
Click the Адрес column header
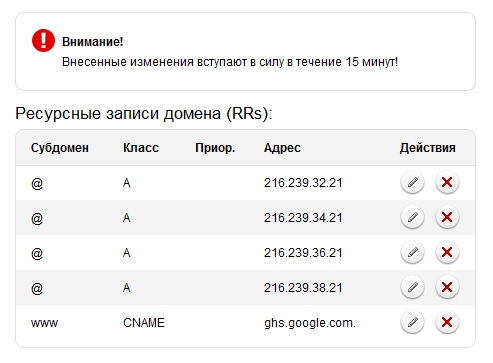click(282, 148)
